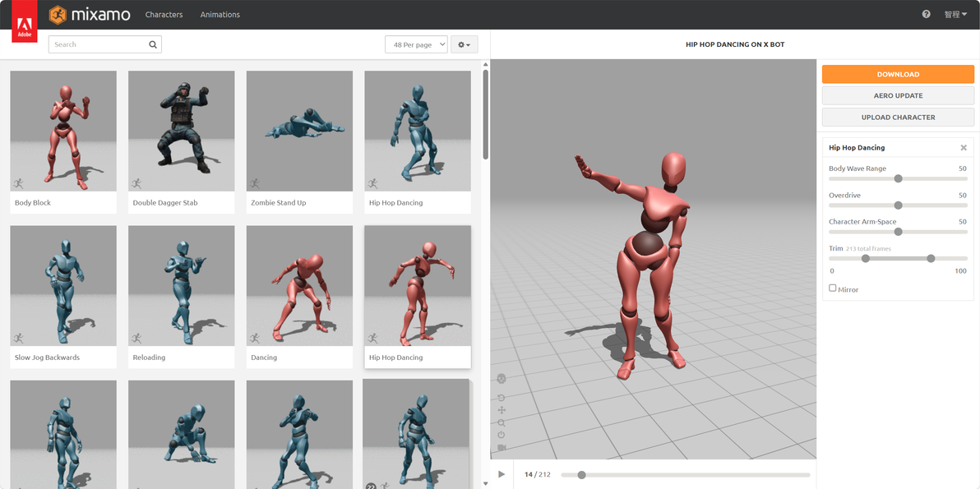The width and height of the screenshot is (980, 489).
Task: Click the Double Dagger Stab label
Action: click(x=164, y=203)
